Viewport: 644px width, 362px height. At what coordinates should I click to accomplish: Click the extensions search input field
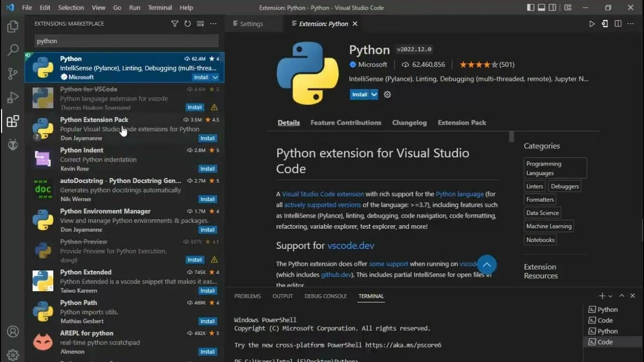point(126,41)
